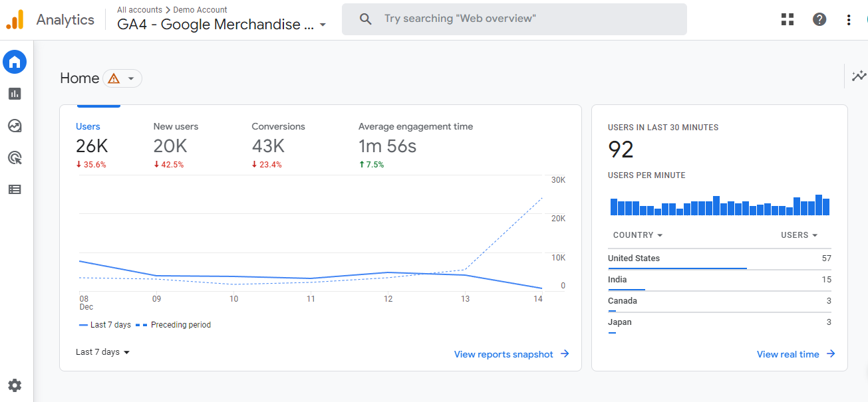The width and height of the screenshot is (868, 402).
Task: Click the users per minute bar chart
Action: pyautogui.click(x=720, y=205)
